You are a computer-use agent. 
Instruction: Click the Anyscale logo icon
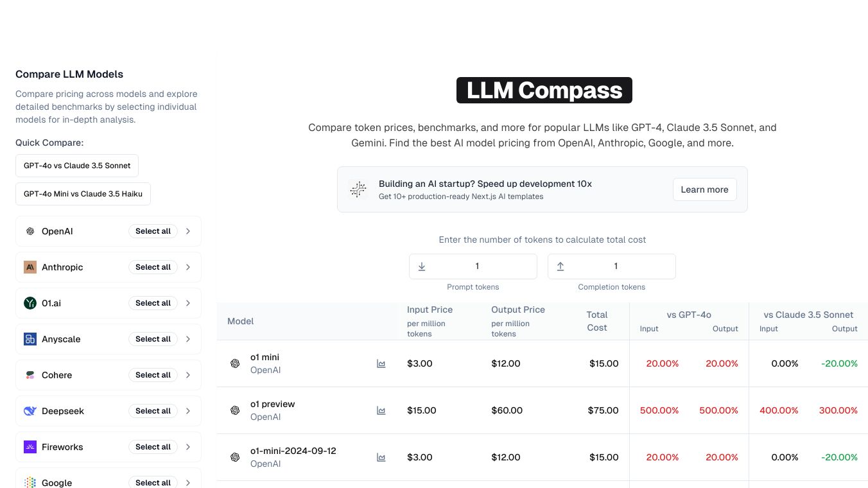pyautogui.click(x=30, y=339)
